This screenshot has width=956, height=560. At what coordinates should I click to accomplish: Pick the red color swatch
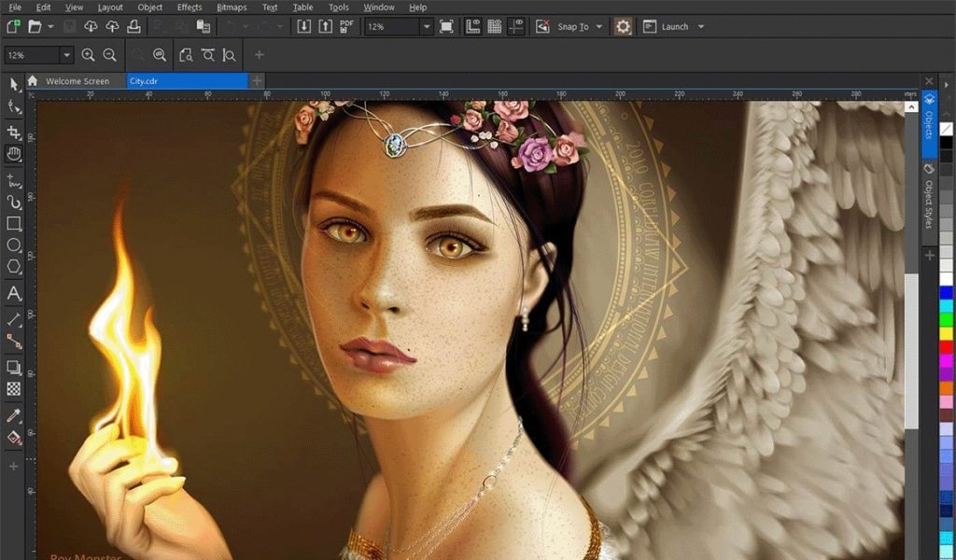coord(947,346)
